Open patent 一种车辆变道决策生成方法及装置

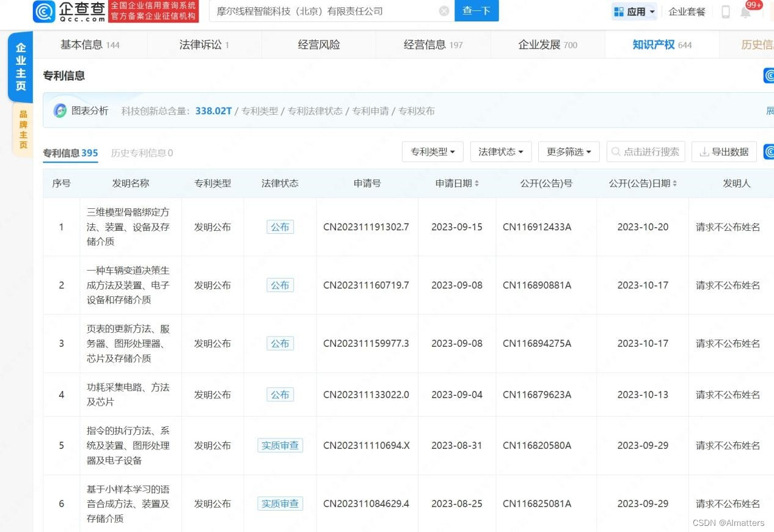[128, 285]
